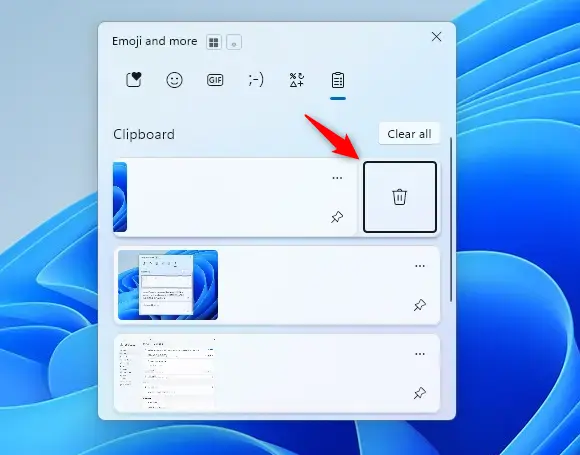Open the favorites (most recently used) tab
Screen dimensions: 580x455
(x=134, y=80)
